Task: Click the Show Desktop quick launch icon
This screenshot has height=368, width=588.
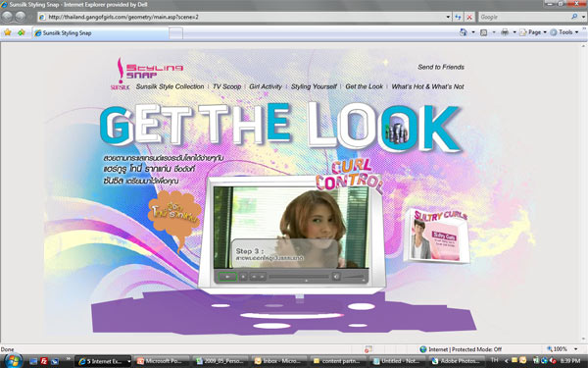Action: pyautogui.click(x=33, y=361)
